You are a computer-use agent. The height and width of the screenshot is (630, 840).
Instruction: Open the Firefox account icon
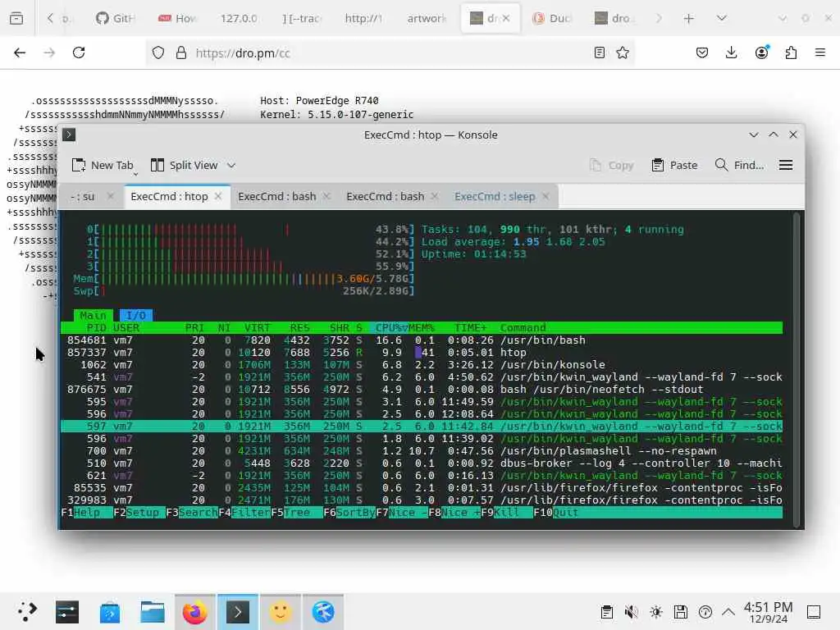761,52
